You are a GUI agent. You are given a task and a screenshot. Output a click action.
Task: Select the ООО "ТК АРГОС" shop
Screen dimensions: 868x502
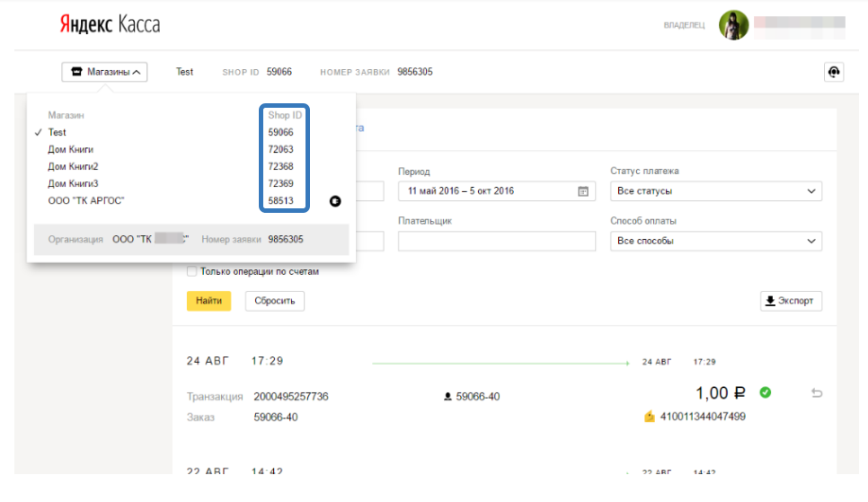coord(86,201)
